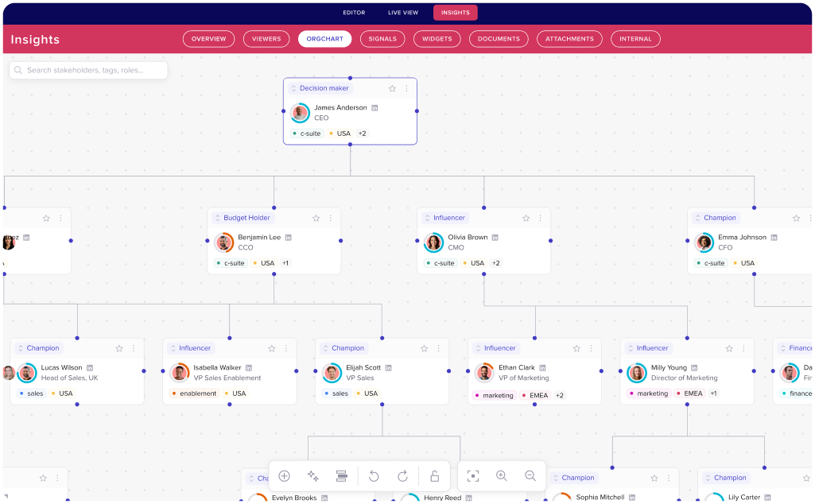Go to the Attachments section
815x504 pixels.
569,39
